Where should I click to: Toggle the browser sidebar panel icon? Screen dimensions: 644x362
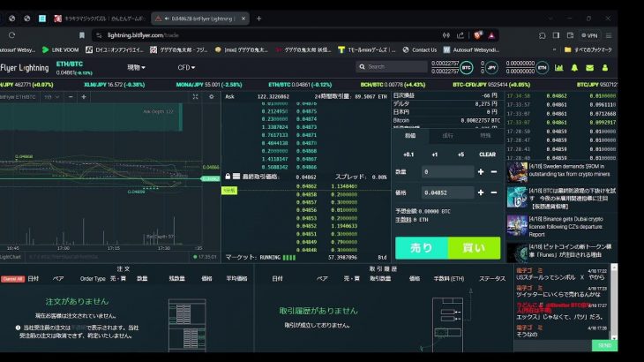click(x=556, y=35)
